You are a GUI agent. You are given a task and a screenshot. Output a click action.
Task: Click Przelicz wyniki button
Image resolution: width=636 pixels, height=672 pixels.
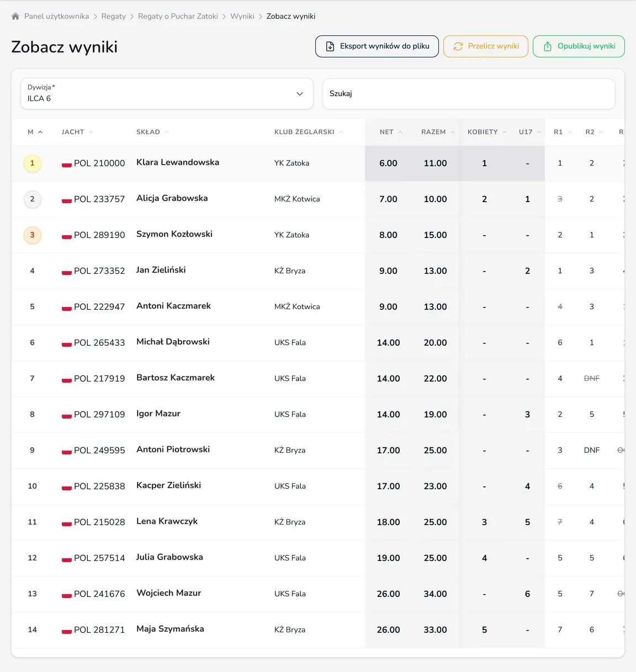pyautogui.click(x=486, y=46)
